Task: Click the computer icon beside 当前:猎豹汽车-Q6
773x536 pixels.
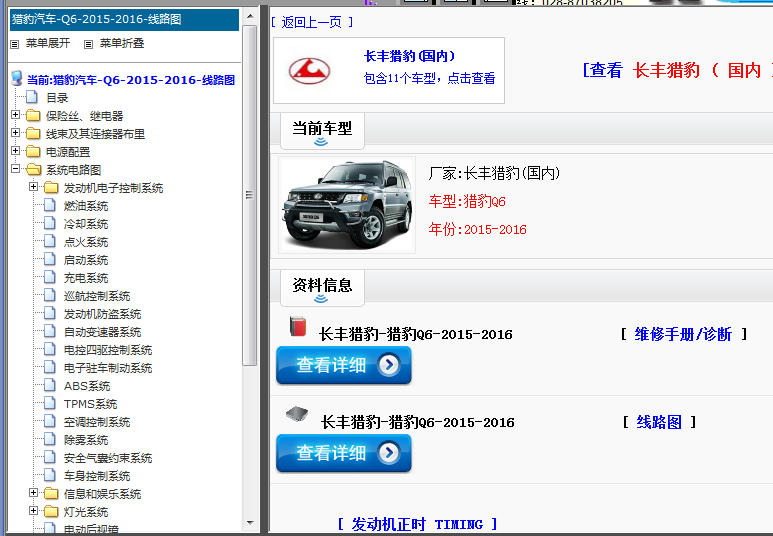Action: (x=17, y=78)
